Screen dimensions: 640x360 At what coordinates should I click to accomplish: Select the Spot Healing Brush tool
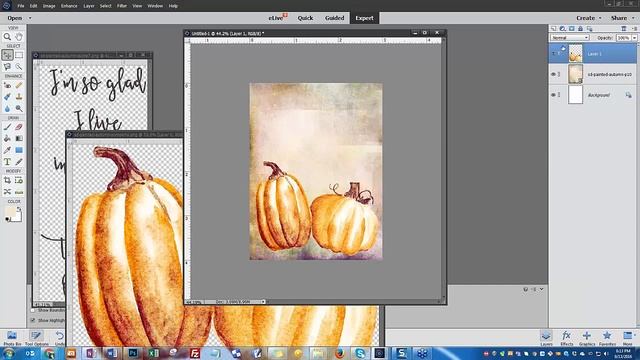[x=19, y=85]
